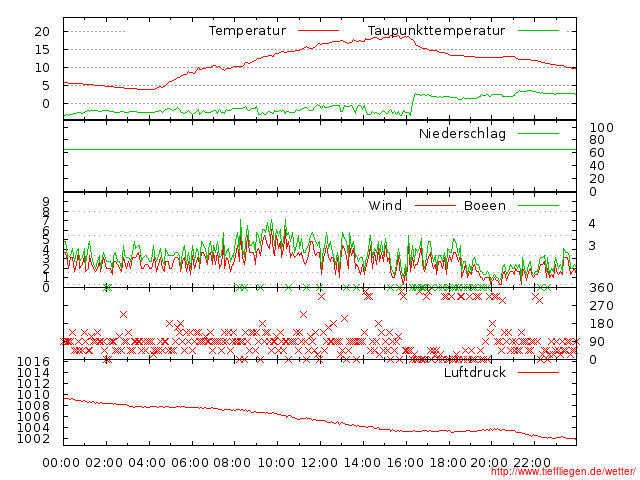The image size is (640, 480).
Task: Click the 08:00 time axis label
Action: [232, 463]
